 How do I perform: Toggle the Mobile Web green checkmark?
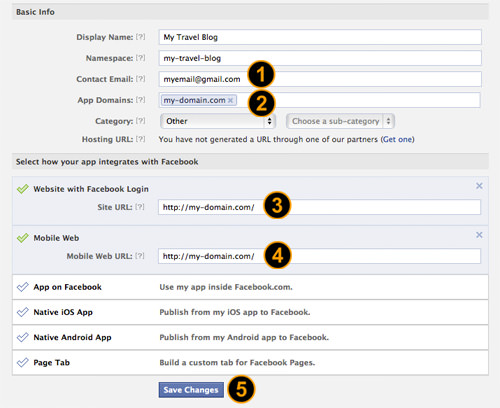coord(23,238)
